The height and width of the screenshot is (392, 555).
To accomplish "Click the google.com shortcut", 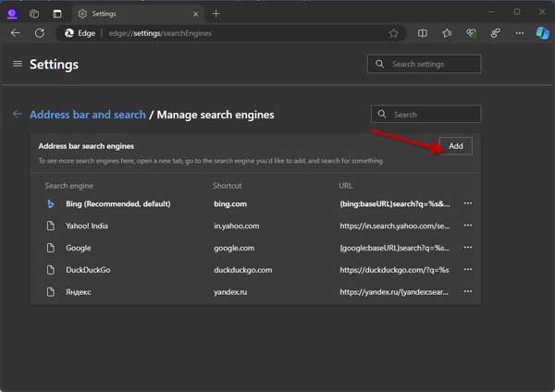I will tap(234, 248).
